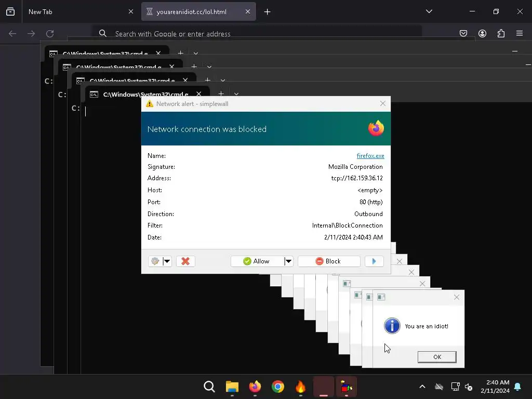Open clock and calendar showing 2:40 AM
Screen dimensions: 532x399
pos(495,387)
